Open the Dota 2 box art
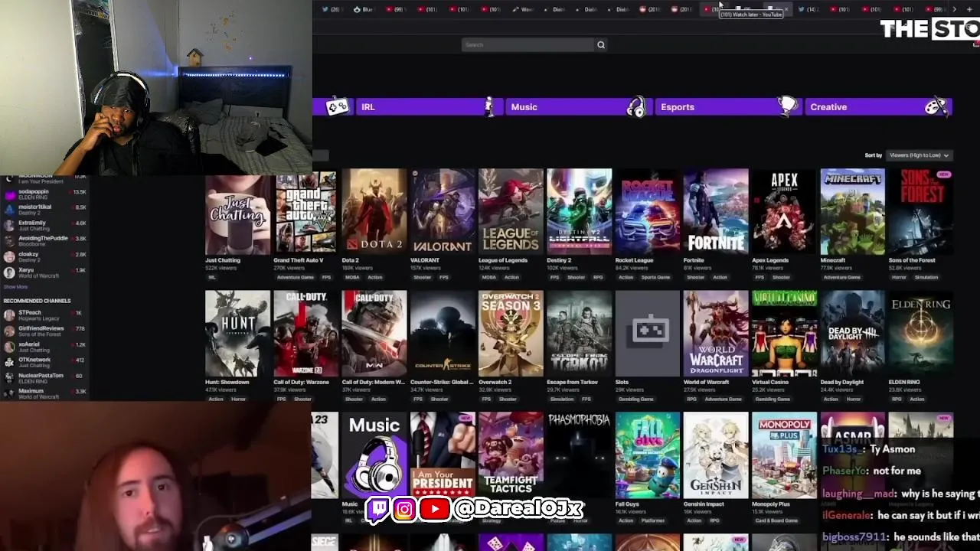 (374, 212)
